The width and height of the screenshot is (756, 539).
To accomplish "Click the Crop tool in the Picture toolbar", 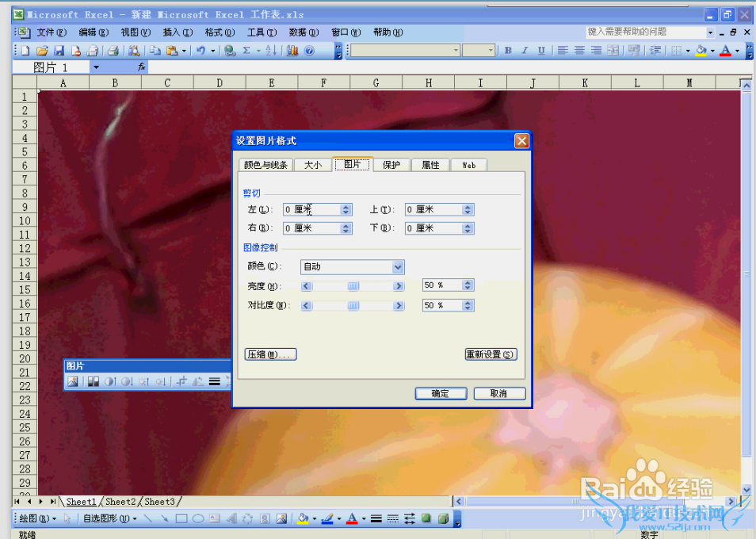I will click(x=181, y=381).
